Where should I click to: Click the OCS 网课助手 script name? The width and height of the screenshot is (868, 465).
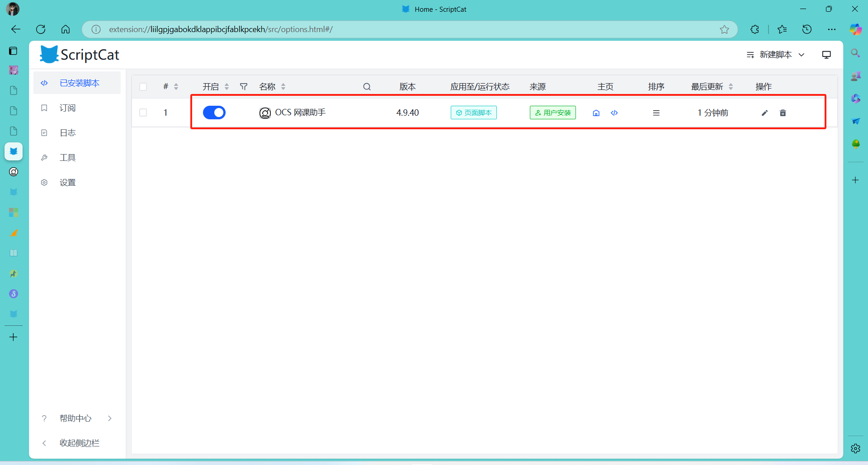tap(300, 113)
